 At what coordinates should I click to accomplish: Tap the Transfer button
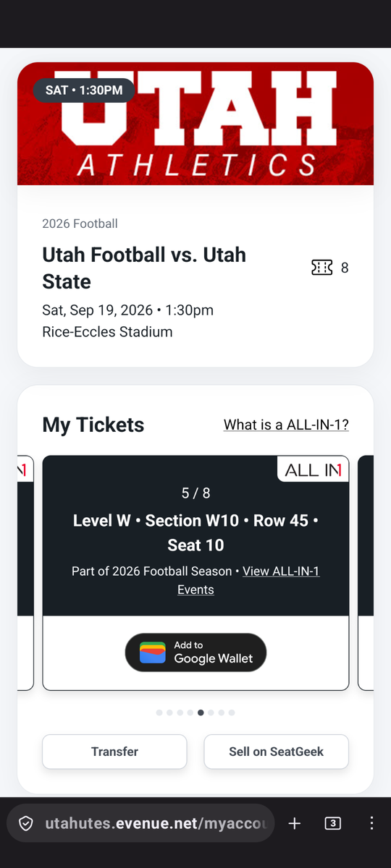click(x=114, y=752)
